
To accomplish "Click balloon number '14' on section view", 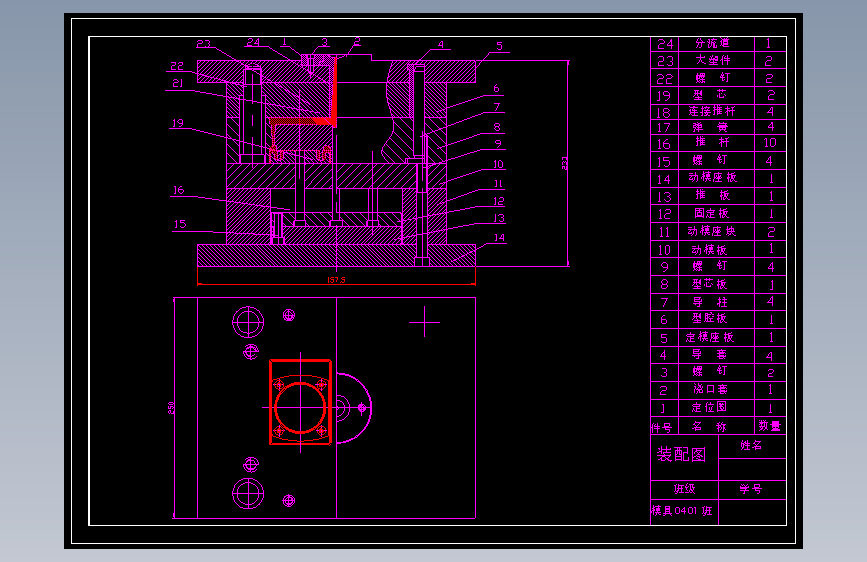I will (x=499, y=238).
